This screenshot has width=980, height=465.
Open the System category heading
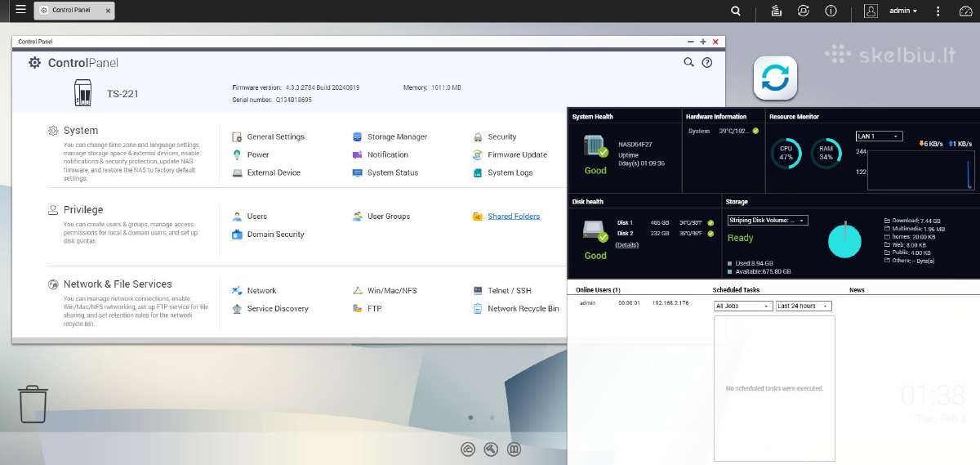tap(81, 131)
